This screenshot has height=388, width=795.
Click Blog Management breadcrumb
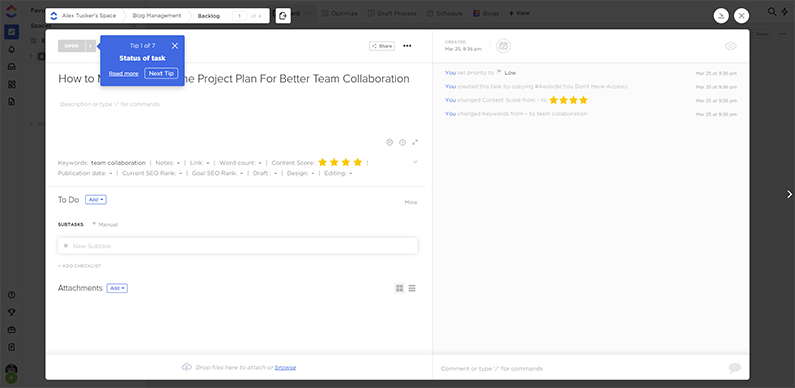157,16
